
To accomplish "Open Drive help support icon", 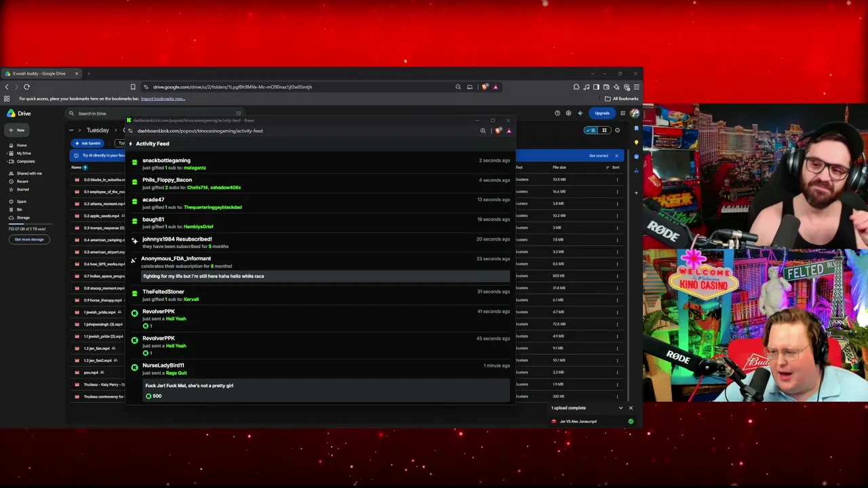I will click(557, 113).
